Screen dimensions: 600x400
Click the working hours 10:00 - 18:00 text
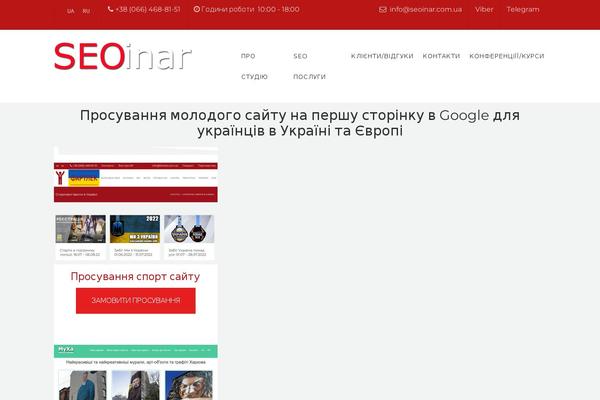click(x=279, y=9)
